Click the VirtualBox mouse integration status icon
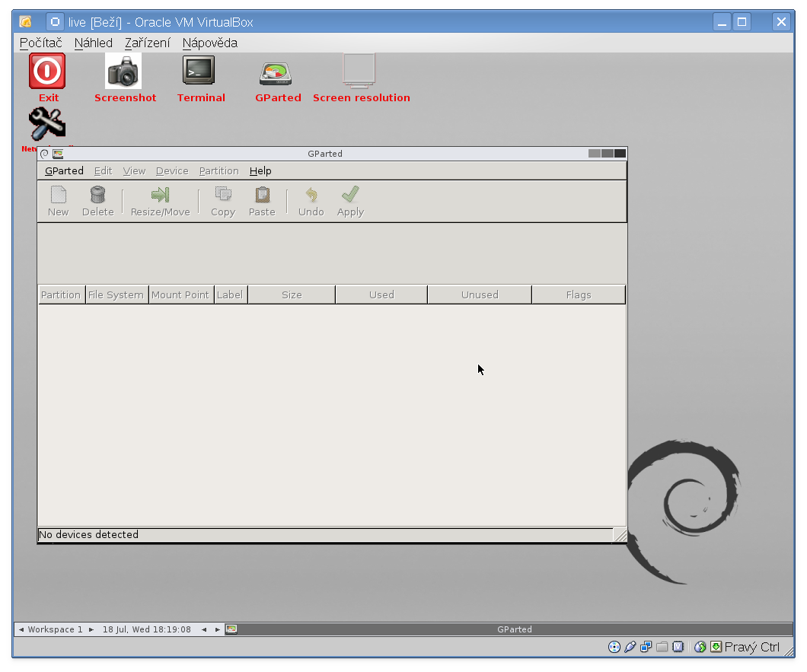The height and width of the screenshot is (672, 807). click(700, 647)
